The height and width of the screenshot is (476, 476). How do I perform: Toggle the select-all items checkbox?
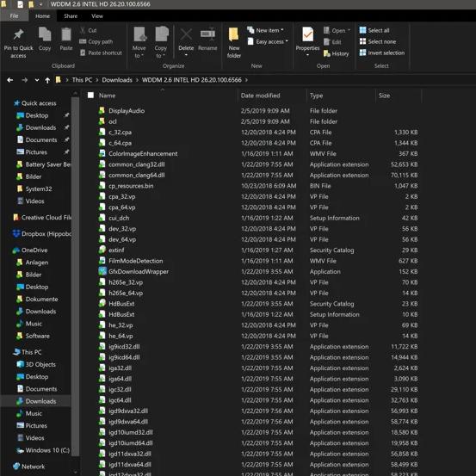pos(90,96)
